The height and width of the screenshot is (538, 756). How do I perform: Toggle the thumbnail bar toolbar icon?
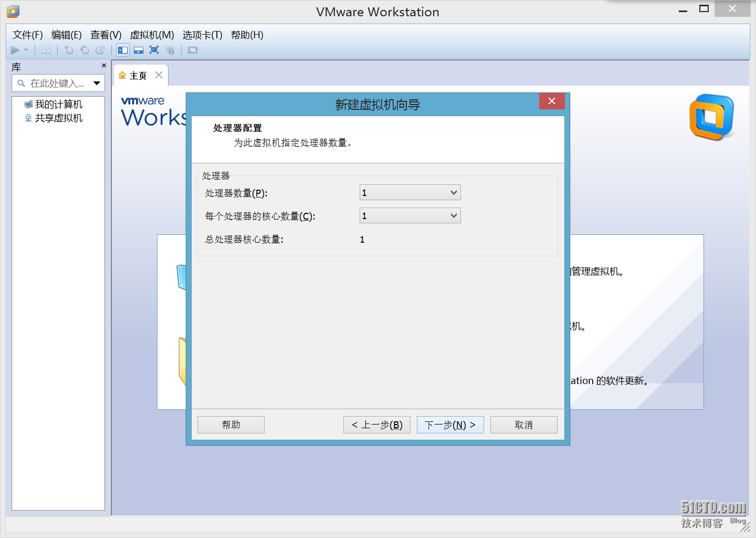139,50
